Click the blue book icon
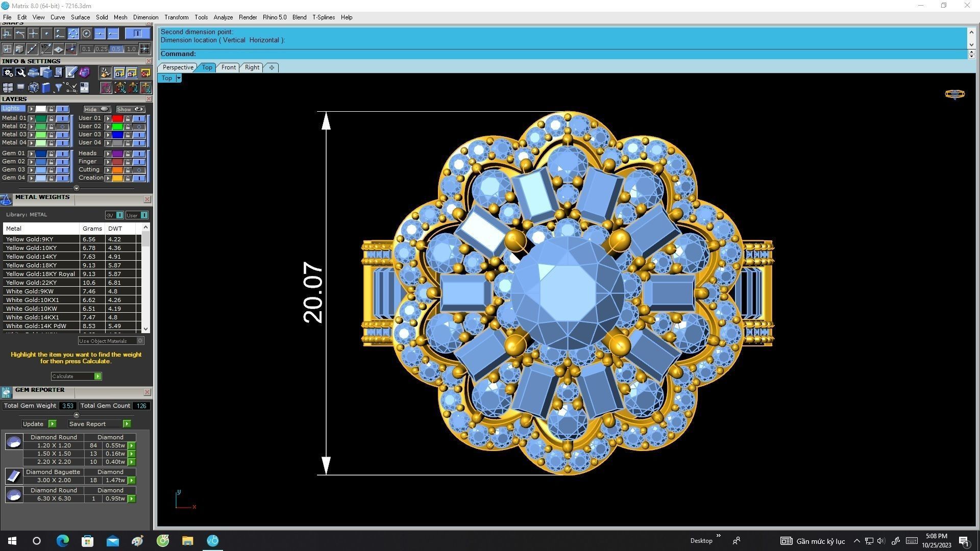This screenshot has height=551, width=980. coord(46,88)
